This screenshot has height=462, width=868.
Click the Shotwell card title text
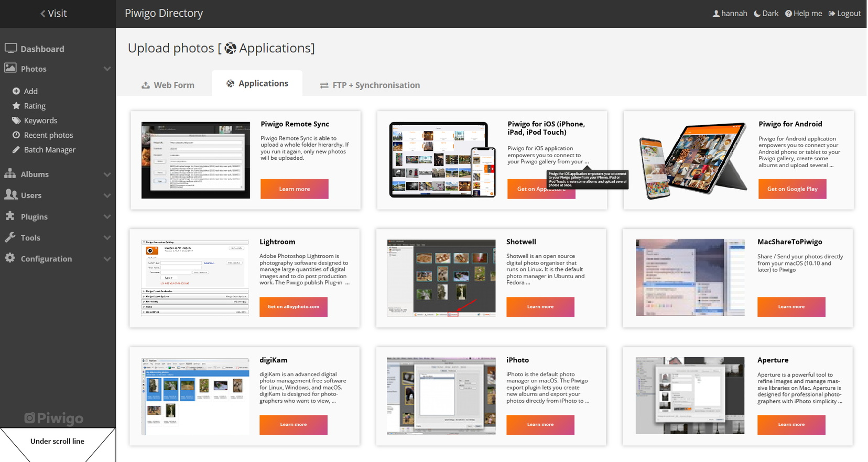pos(521,242)
